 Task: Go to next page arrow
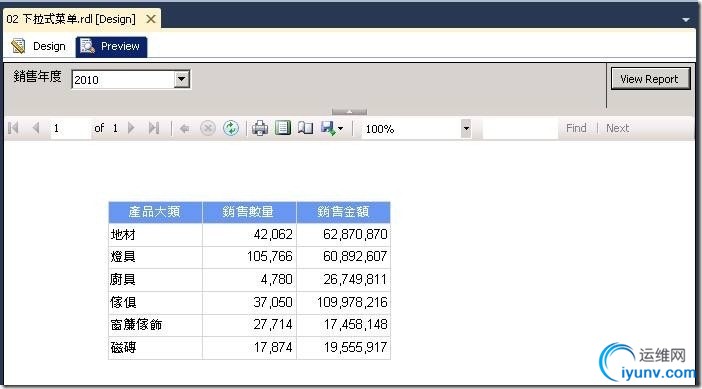[131, 128]
